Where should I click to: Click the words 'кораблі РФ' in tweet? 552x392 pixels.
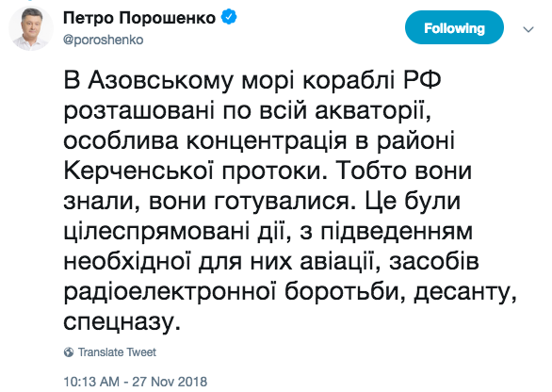(x=372, y=81)
